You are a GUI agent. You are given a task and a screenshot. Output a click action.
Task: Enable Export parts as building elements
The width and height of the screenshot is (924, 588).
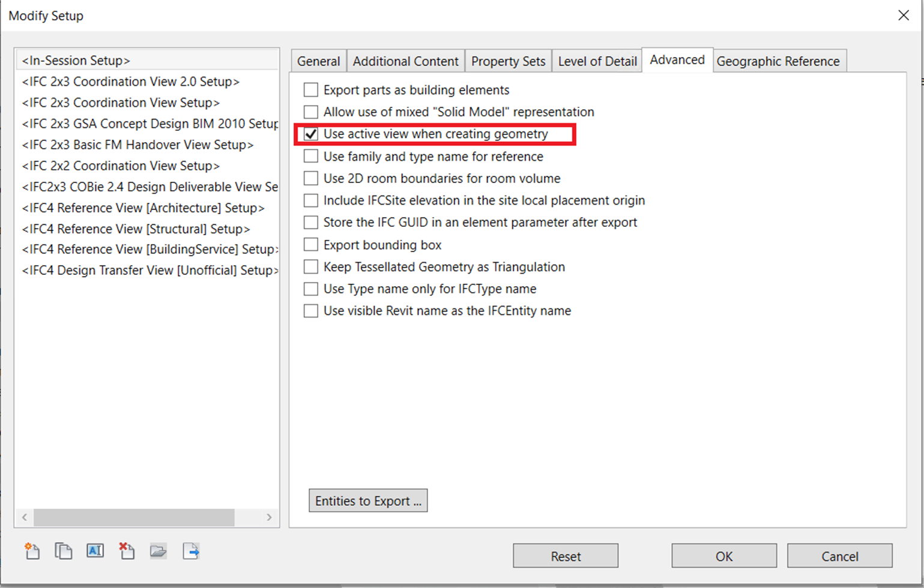pyautogui.click(x=311, y=90)
